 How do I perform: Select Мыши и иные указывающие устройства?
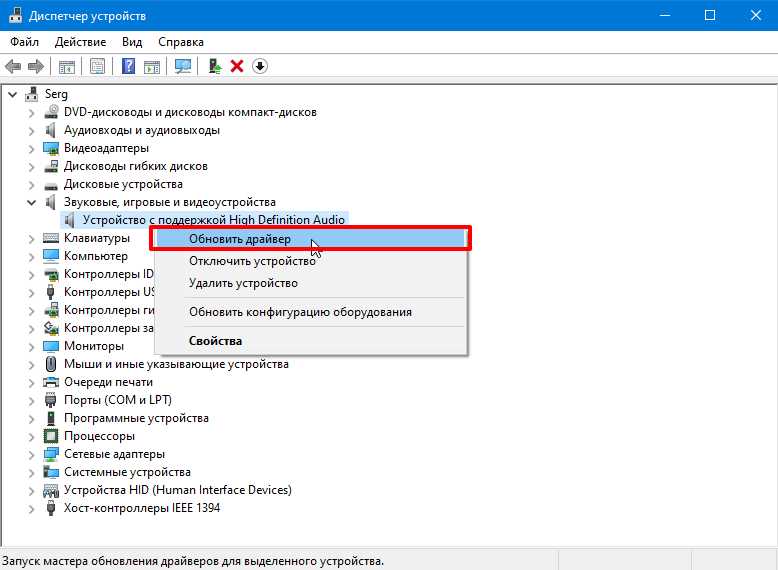pos(176,364)
